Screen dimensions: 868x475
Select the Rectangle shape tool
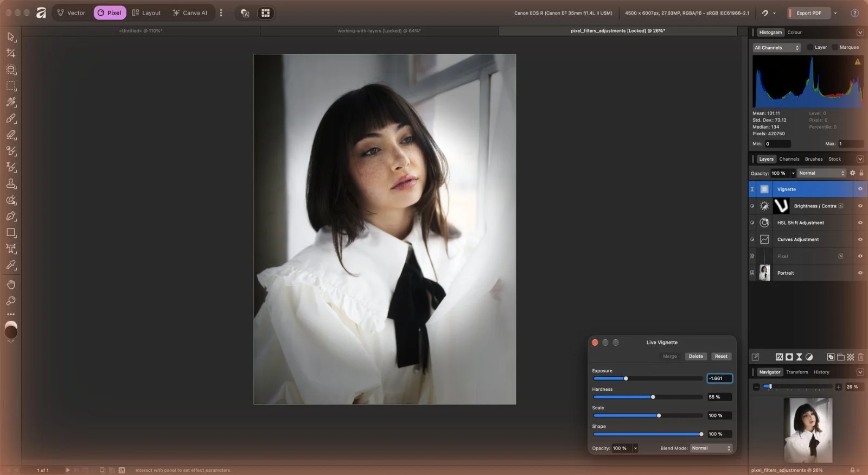[x=11, y=232]
